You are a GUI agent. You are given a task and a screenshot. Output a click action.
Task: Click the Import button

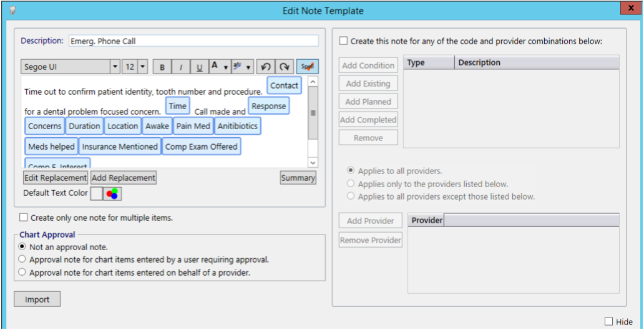pyautogui.click(x=37, y=299)
